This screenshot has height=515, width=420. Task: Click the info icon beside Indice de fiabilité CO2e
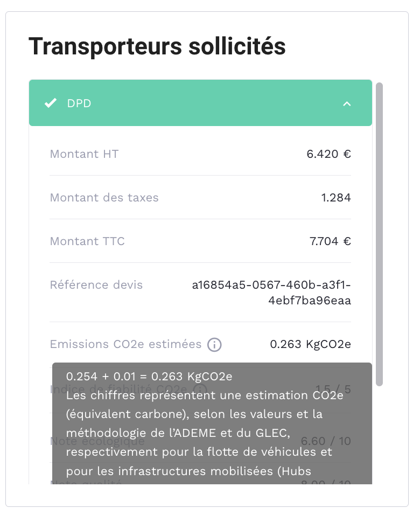(x=200, y=389)
